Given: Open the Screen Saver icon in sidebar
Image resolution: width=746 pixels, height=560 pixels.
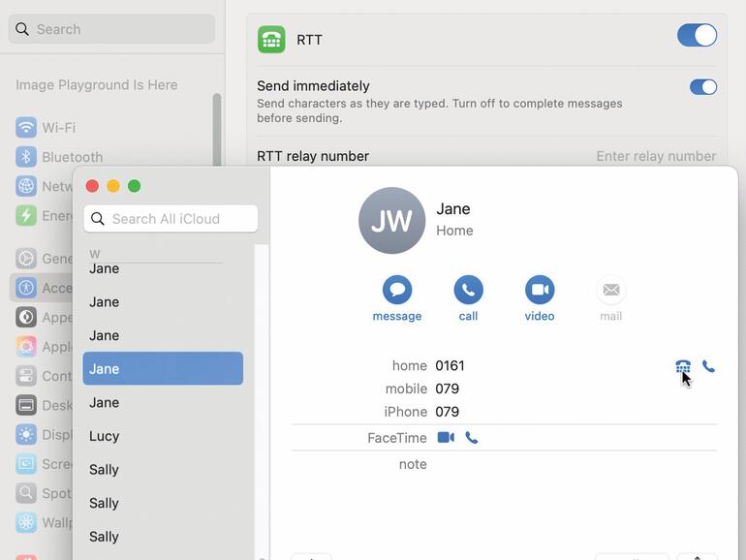Looking at the screenshot, I should (x=26, y=464).
